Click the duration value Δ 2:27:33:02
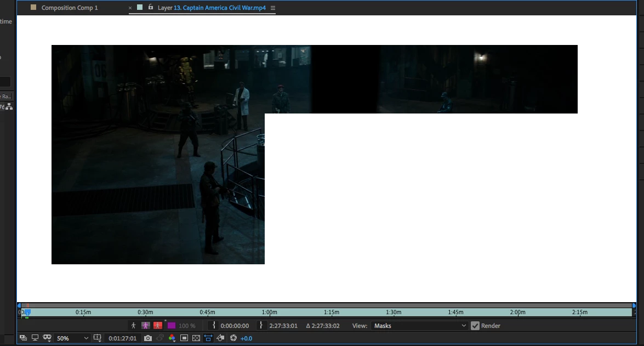 tap(323, 326)
